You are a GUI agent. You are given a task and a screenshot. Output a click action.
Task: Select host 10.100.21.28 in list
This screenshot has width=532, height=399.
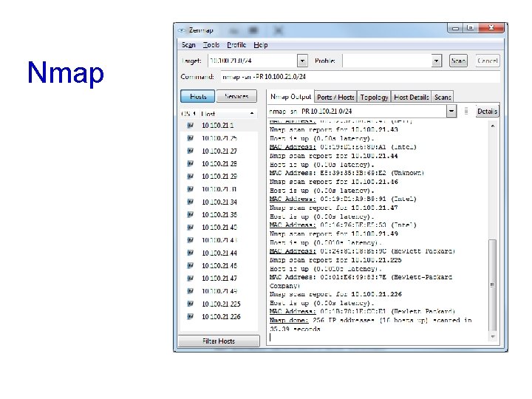click(x=219, y=163)
